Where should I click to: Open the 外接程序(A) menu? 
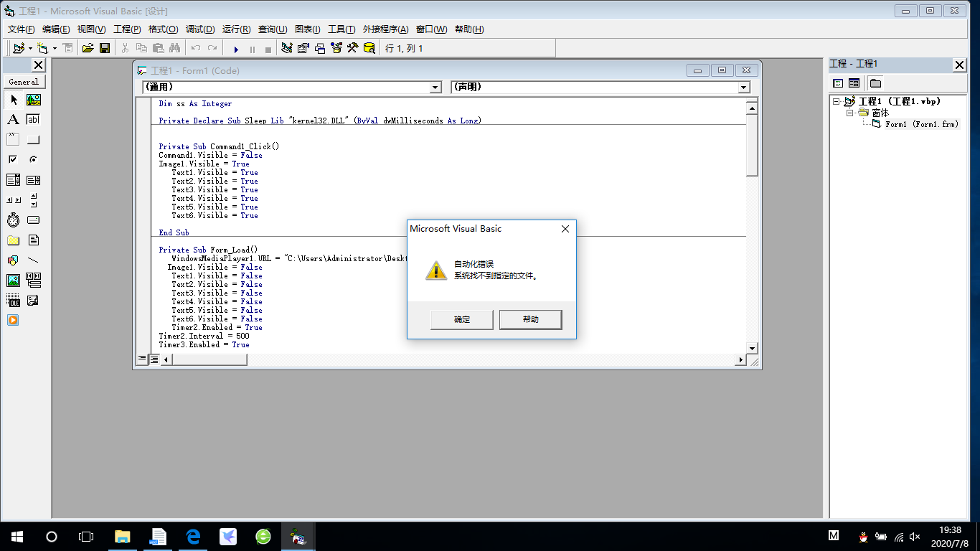tap(385, 29)
